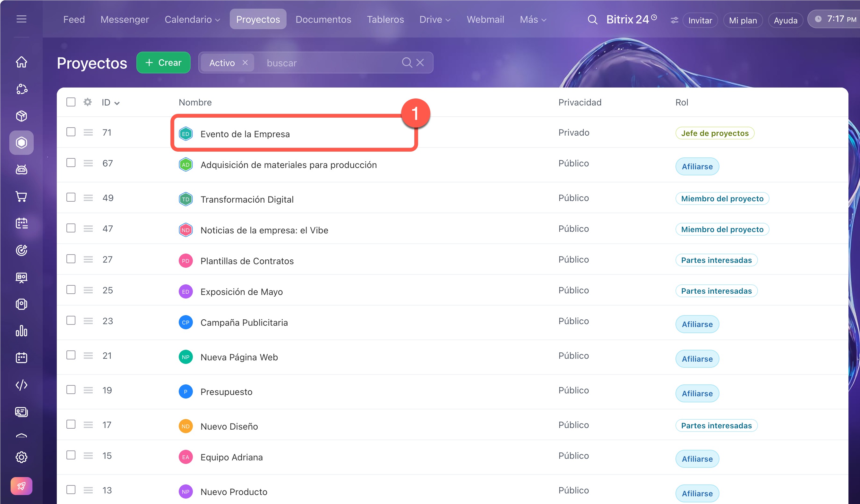This screenshot has width=860, height=504.
Task: Click Afiliarse for Nueva Página Web
Action: (697, 359)
